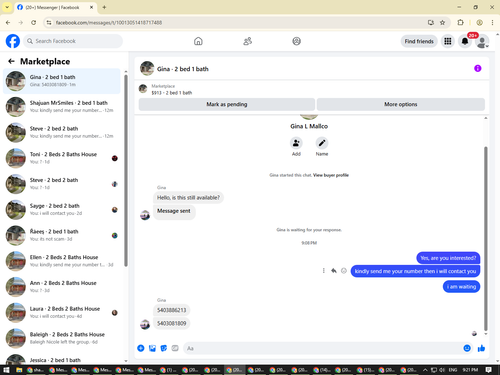Click the $913 - 2 bed 1 bath listing
This screenshot has height=375, width=500.
tap(172, 93)
